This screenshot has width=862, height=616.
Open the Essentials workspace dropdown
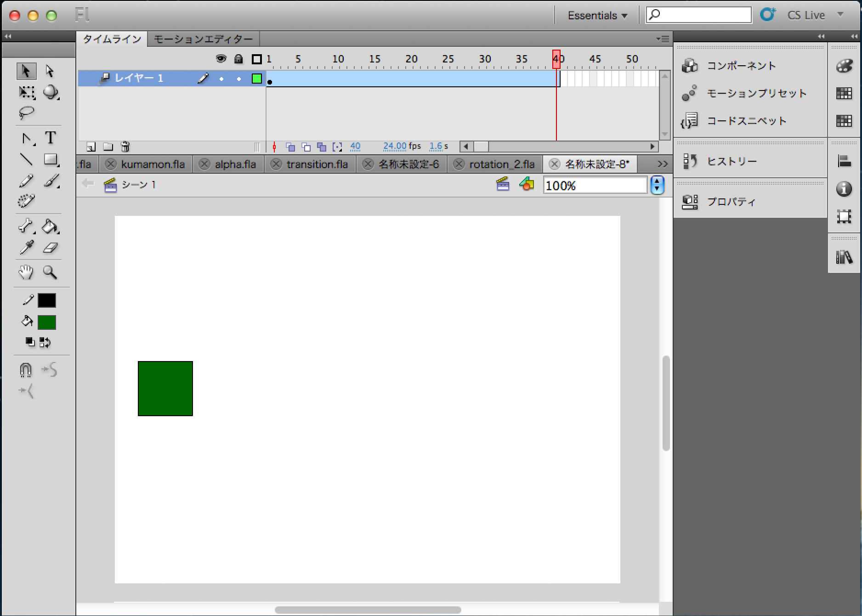[597, 16]
